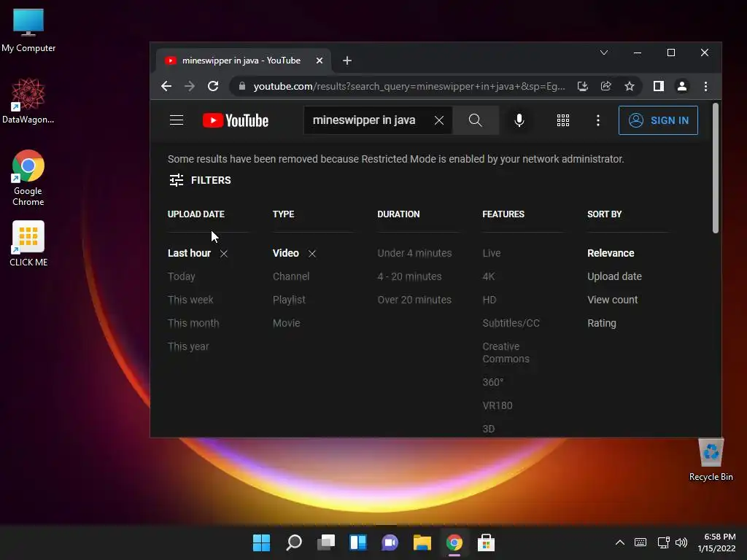747x560 pixels.
Task: Sort results by Relevance
Action: 611,253
